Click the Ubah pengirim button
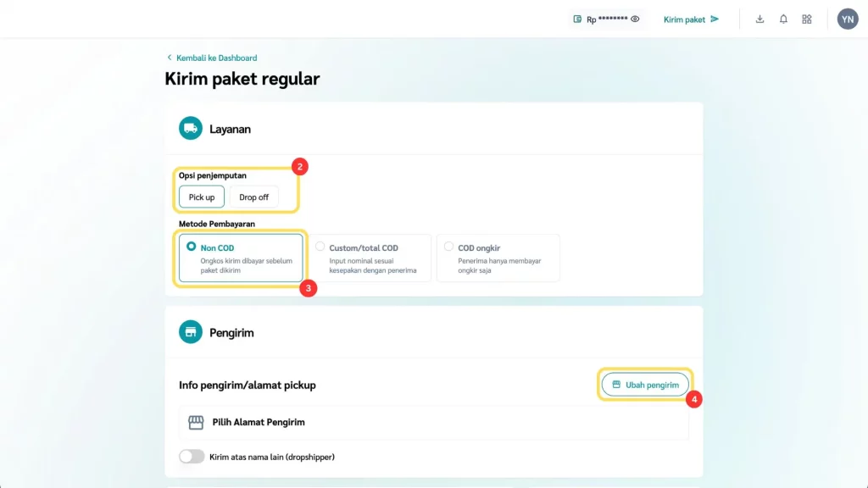 click(645, 385)
